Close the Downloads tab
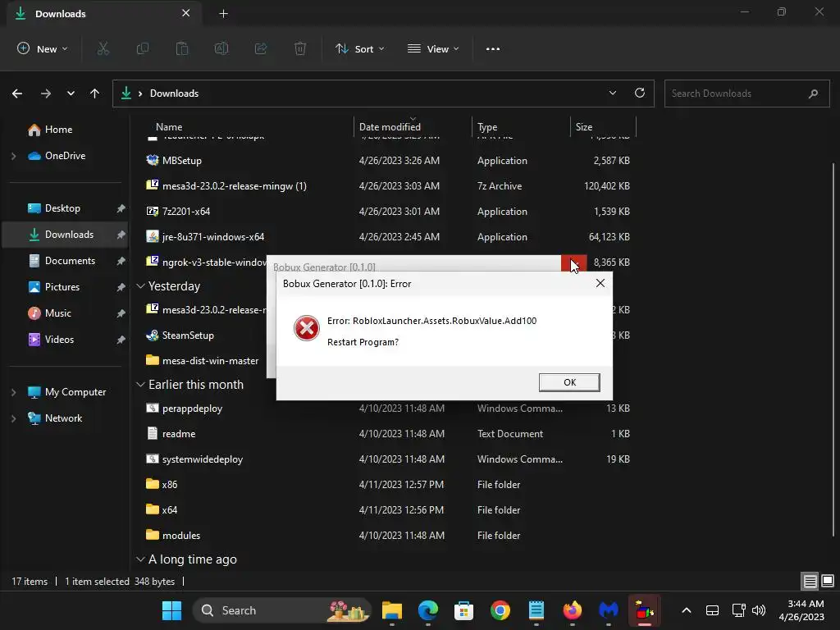Image resolution: width=840 pixels, height=630 pixels. point(185,13)
